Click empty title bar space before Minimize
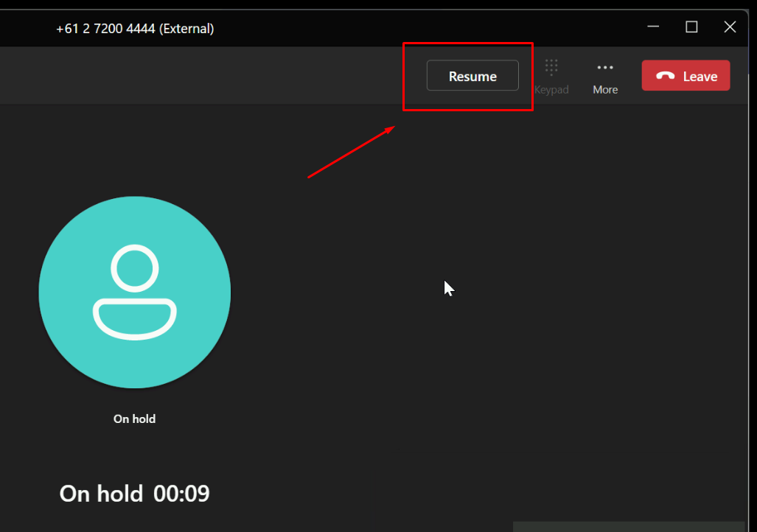This screenshot has height=532, width=757. (442, 28)
